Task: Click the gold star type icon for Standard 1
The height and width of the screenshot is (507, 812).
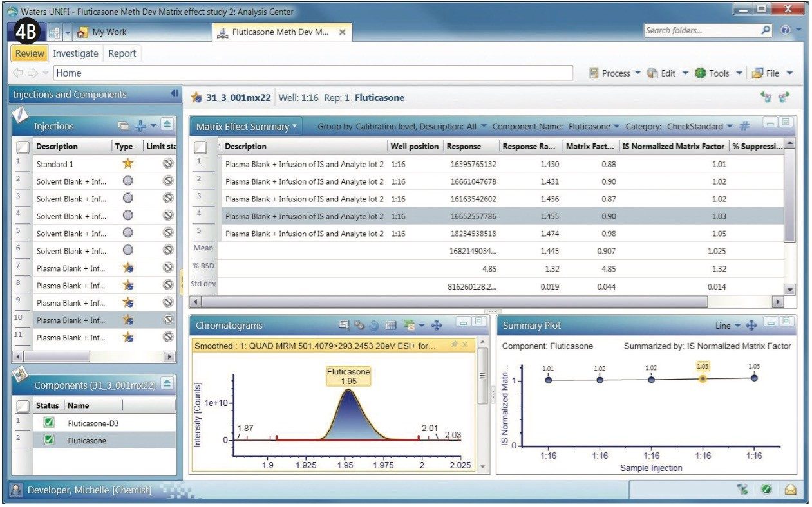Action: [x=127, y=163]
